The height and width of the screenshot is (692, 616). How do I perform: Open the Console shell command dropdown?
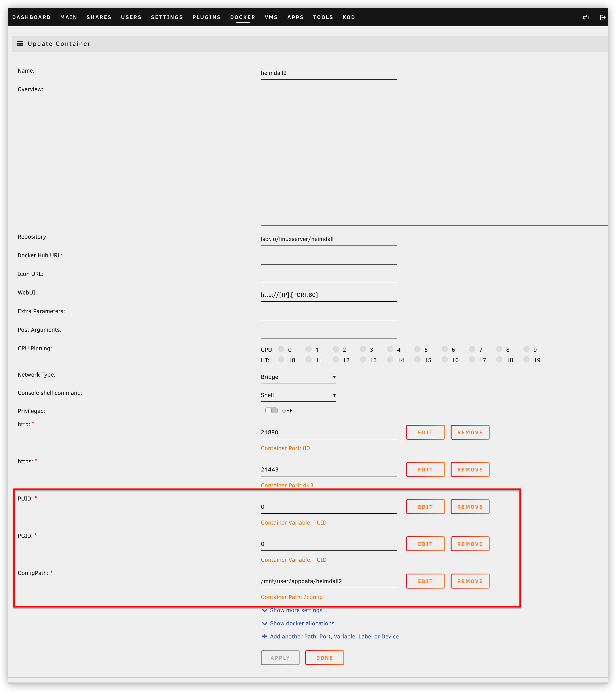(298, 395)
